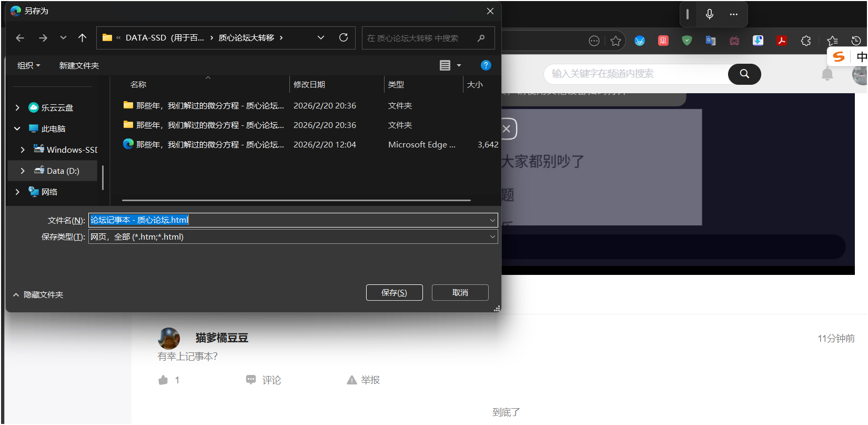Sort by 类型 column
This screenshot has height=425, width=868.
[396, 84]
